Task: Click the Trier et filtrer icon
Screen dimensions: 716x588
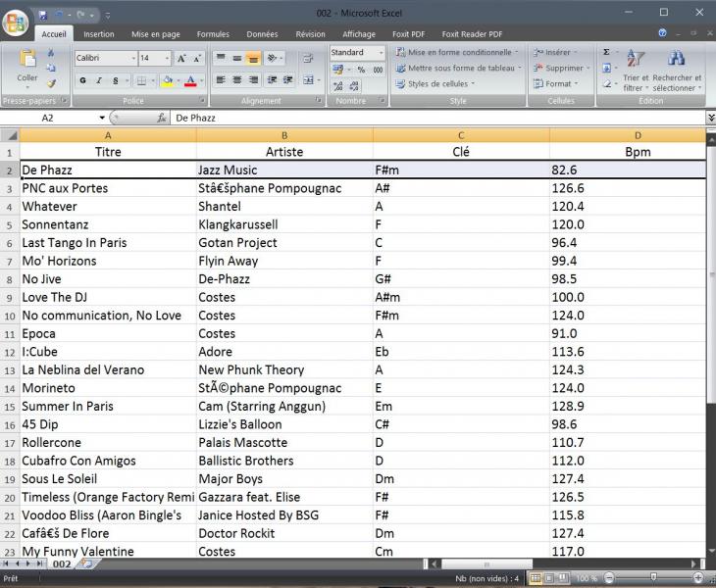Action: click(x=636, y=59)
